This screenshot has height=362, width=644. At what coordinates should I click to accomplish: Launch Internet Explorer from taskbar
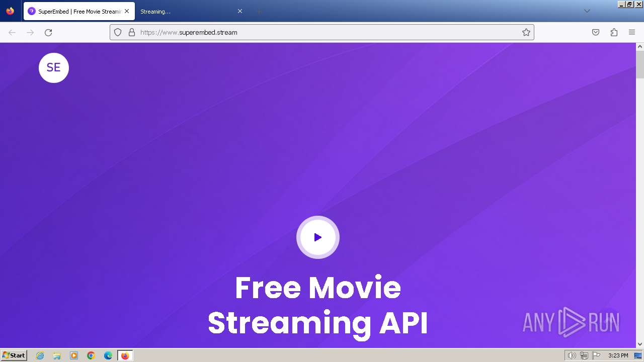[40, 355]
